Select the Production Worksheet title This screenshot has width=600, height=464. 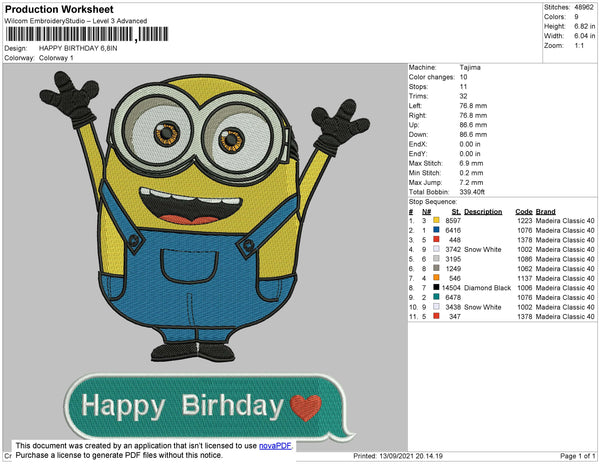[58, 9]
